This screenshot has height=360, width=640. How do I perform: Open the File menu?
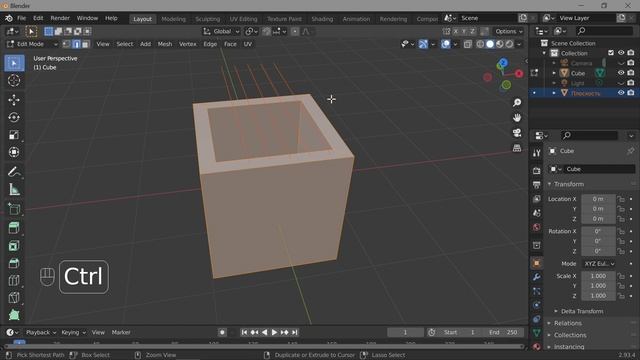(22, 18)
